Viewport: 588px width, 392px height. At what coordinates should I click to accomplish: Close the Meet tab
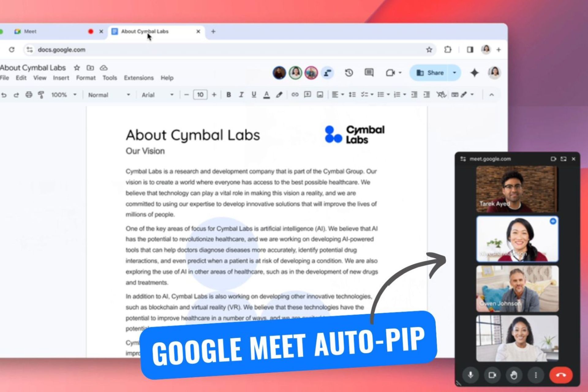[x=101, y=32]
